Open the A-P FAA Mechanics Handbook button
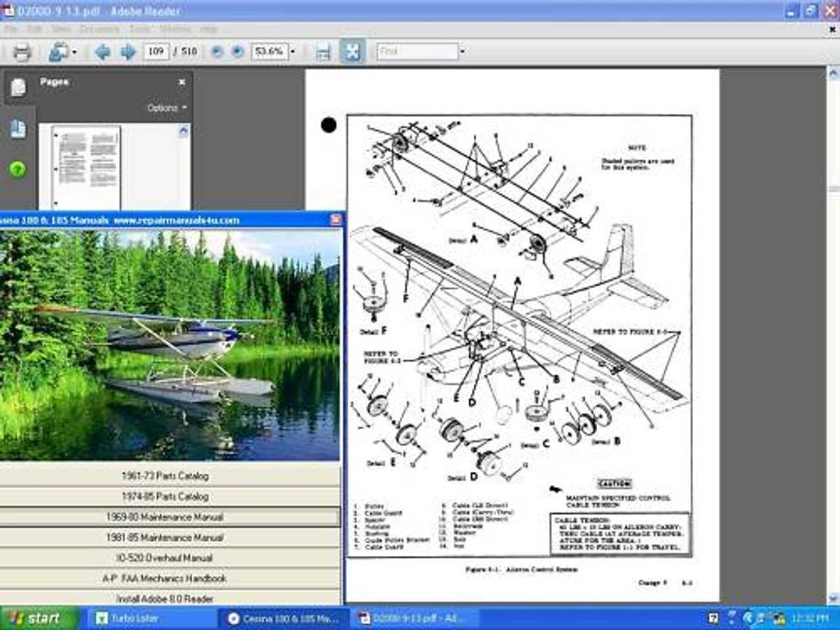The width and height of the screenshot is (840, 630). 170,579
